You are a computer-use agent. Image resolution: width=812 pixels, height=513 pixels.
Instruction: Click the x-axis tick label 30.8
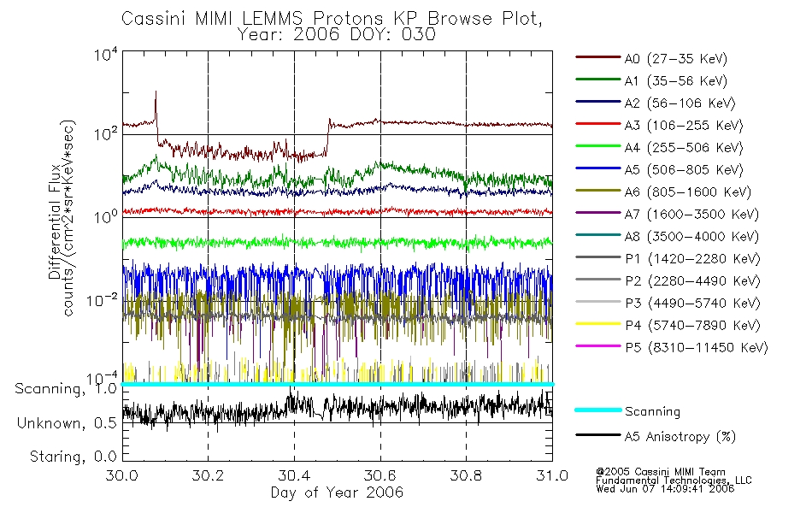pyautogui.click(x=466, y=475)
